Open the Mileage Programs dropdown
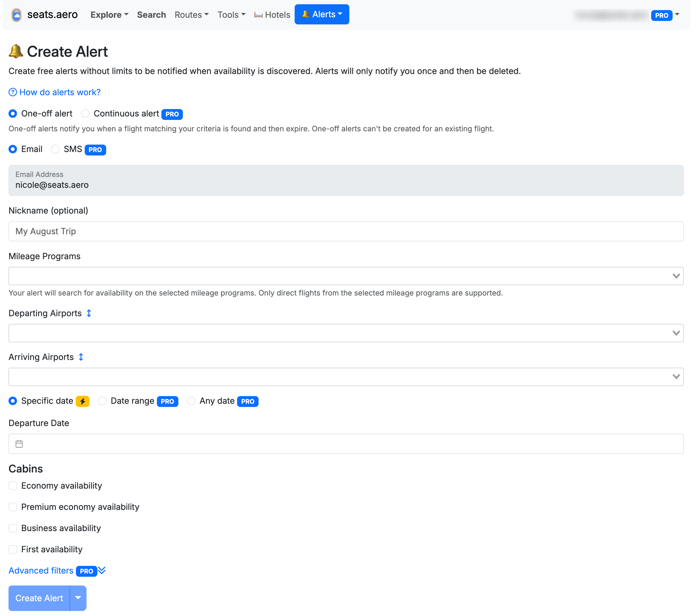This screenshot has width=696, height=616. tap(346, 276)
